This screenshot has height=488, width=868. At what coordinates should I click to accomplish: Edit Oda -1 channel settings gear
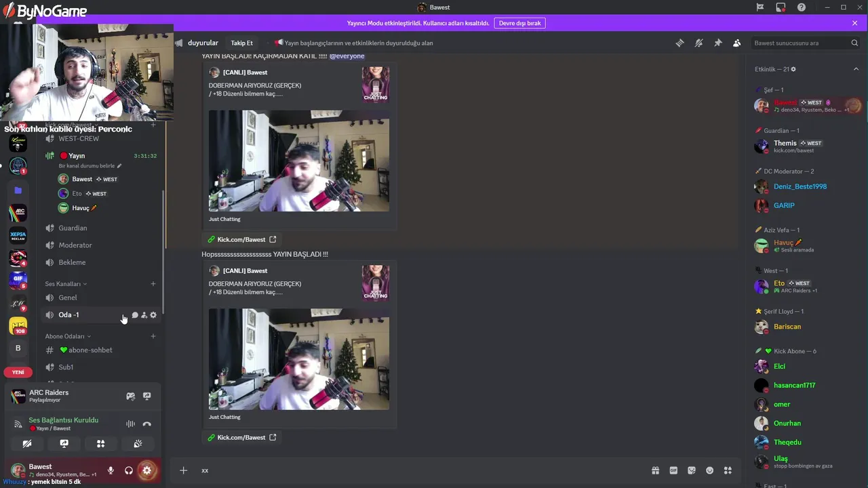point(153,315)
